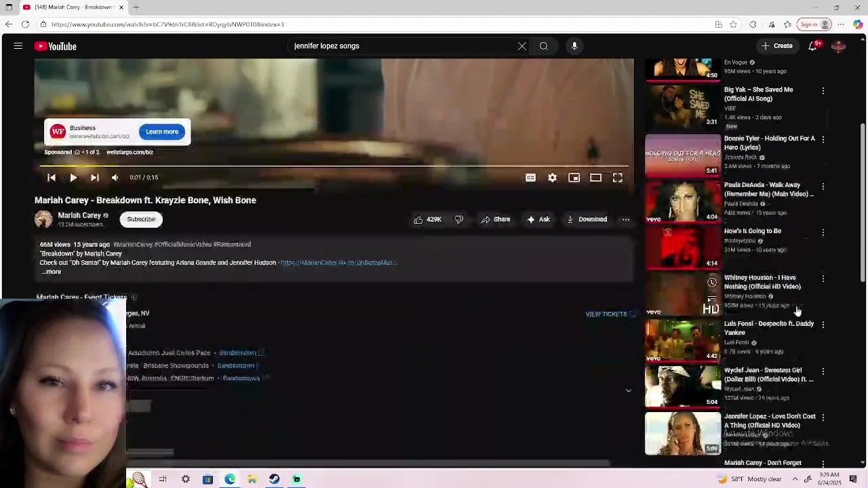Like the Breakdown video
Screen dimensions: 868x488
[x=427, y=220]
